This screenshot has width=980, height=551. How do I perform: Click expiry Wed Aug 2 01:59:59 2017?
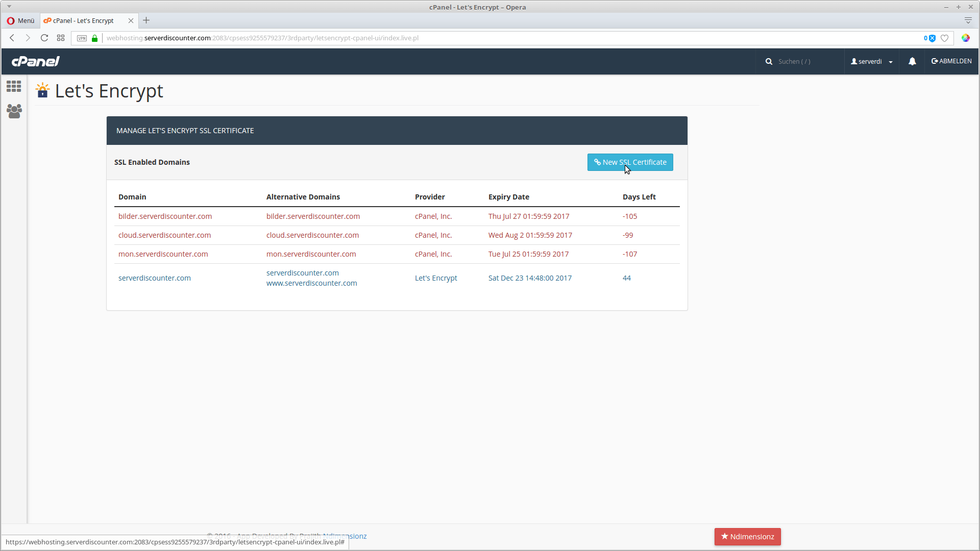tap(530, 235)
